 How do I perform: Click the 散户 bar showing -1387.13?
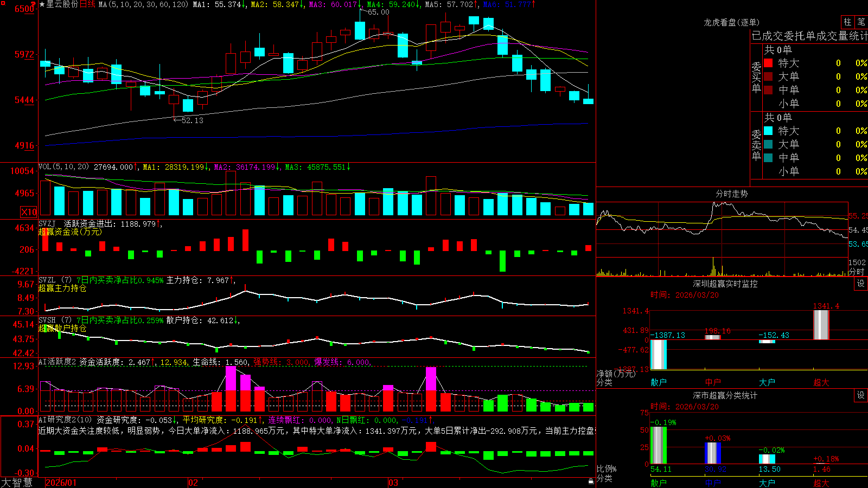(659, 355)
